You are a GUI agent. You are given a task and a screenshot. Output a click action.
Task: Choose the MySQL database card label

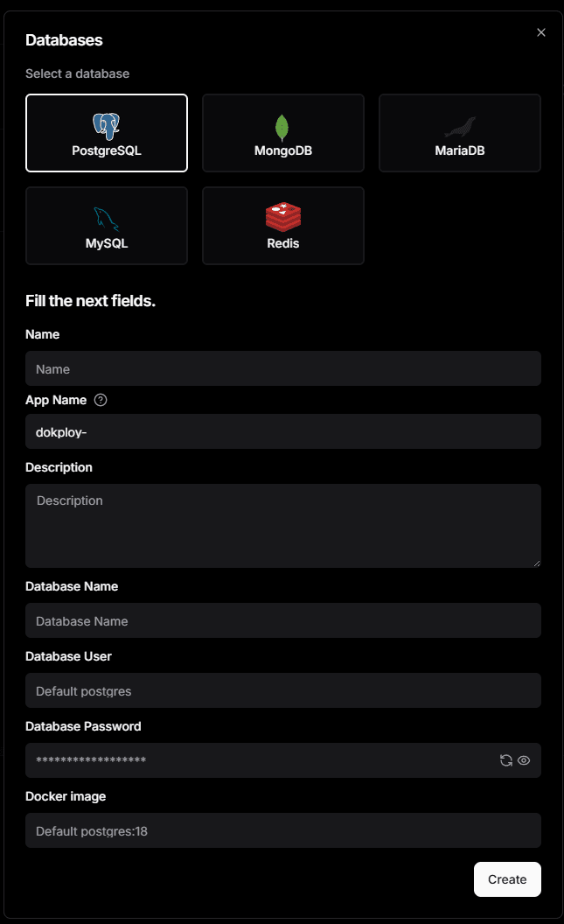click(107, 243)
